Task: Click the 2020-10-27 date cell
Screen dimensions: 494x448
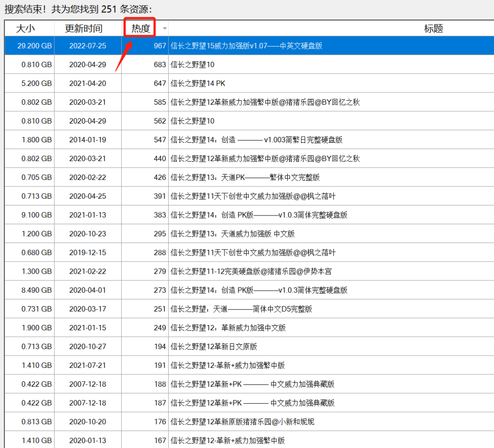Action: [x=87, y=346]
